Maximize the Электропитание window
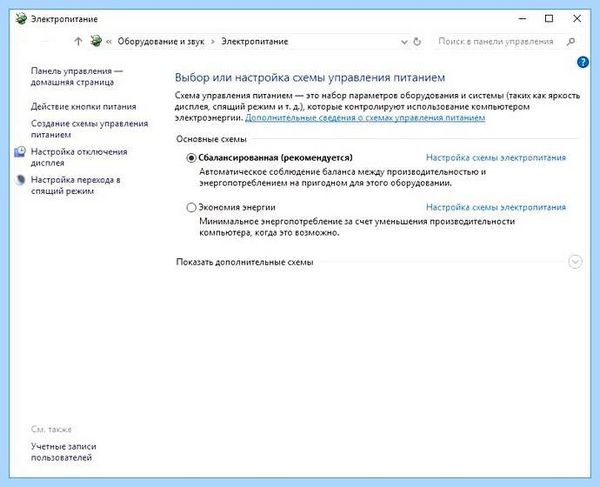 (549, 18)
